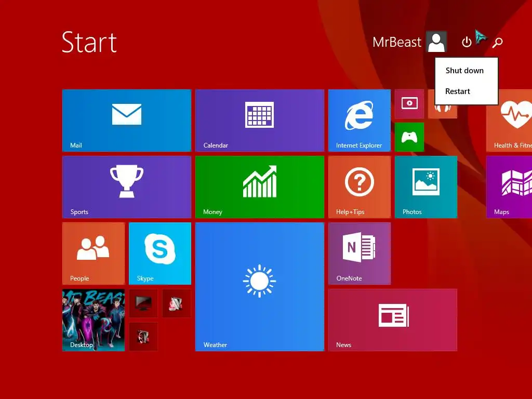
Task: Launch Internet Explorer tile
Action: click(360, 120)
